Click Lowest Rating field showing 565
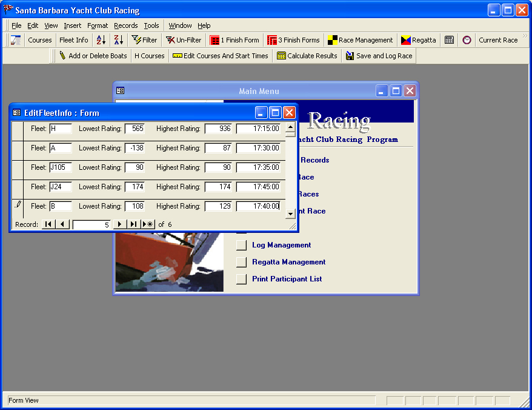The image size is (532, 410). 135,129
